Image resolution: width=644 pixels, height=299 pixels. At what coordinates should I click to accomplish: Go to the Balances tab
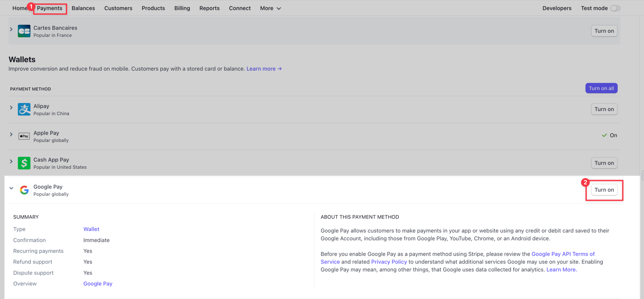pos(83,8)
